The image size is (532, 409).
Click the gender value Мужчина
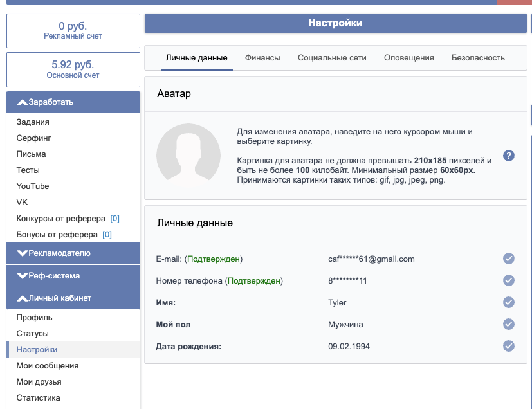(345, 325)
